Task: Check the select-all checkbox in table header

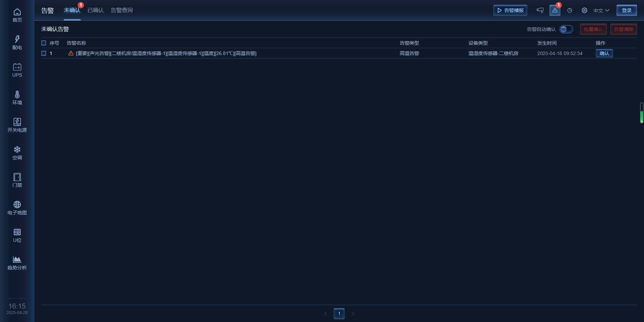Action: [44, 43]
